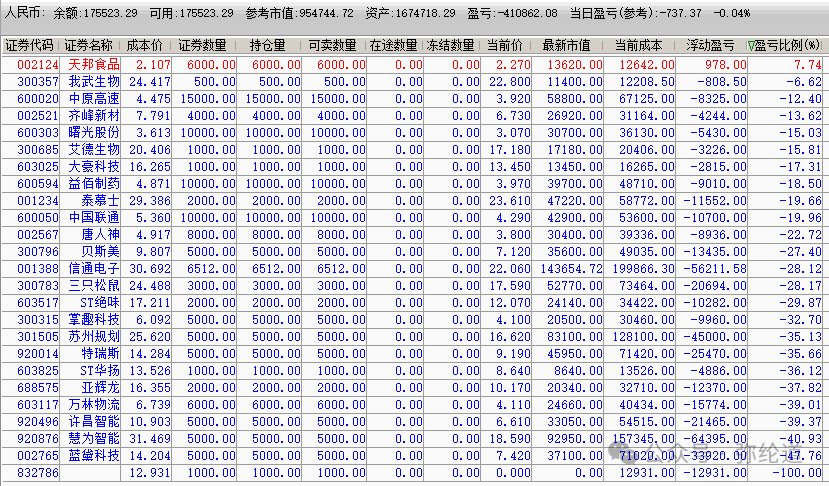Click the 参考市值:954744.72 text
The image size is (829, 486).
pyautogui.click(x=299, y=13)
